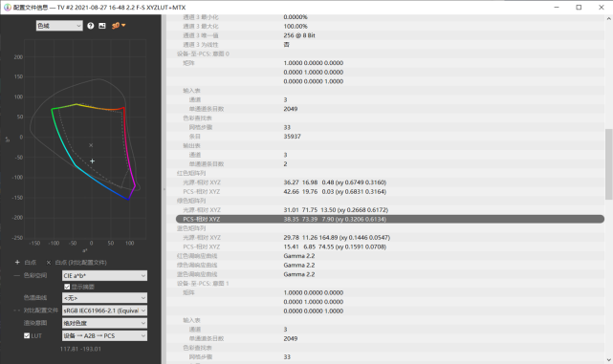Click the scroll up arrow of info list
Image resolution: width=613 pixels, height=364 pixels.
609,18
